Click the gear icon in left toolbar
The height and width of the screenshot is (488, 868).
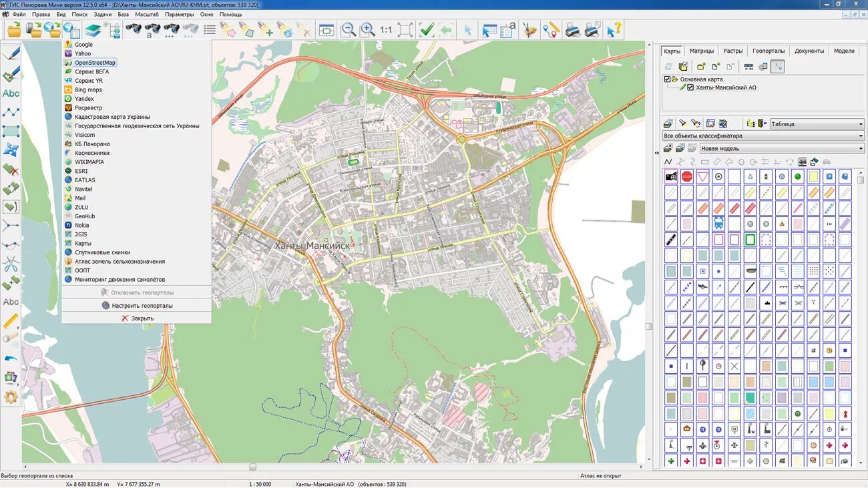pyautogui.click(x=11, y=397)
